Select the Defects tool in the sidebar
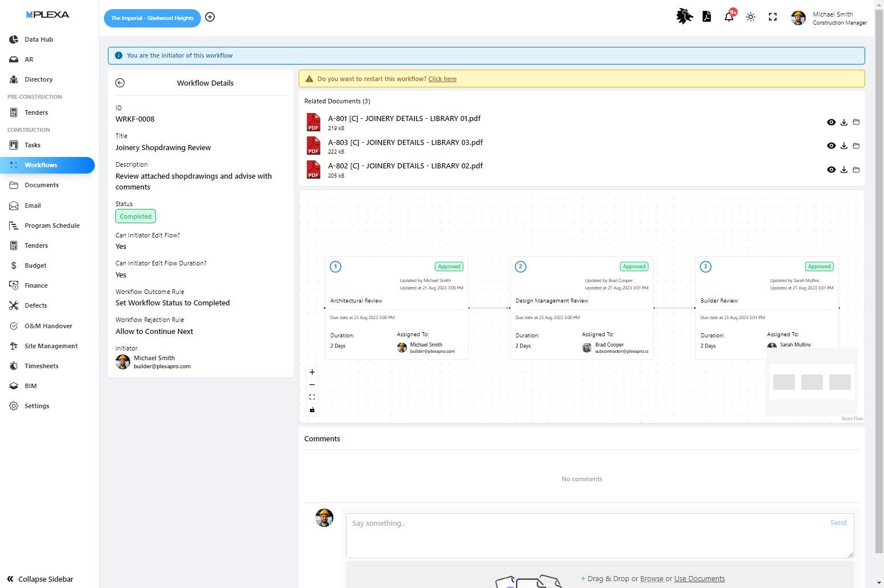884x588 pixels. pyautogui.click(x=34, y=305)
